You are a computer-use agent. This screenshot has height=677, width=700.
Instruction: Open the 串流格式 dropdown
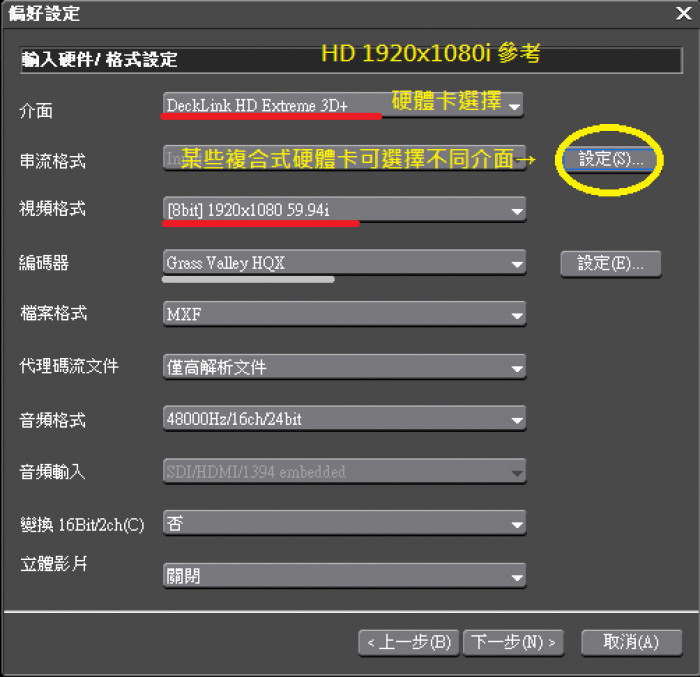[x=344, y=158]
